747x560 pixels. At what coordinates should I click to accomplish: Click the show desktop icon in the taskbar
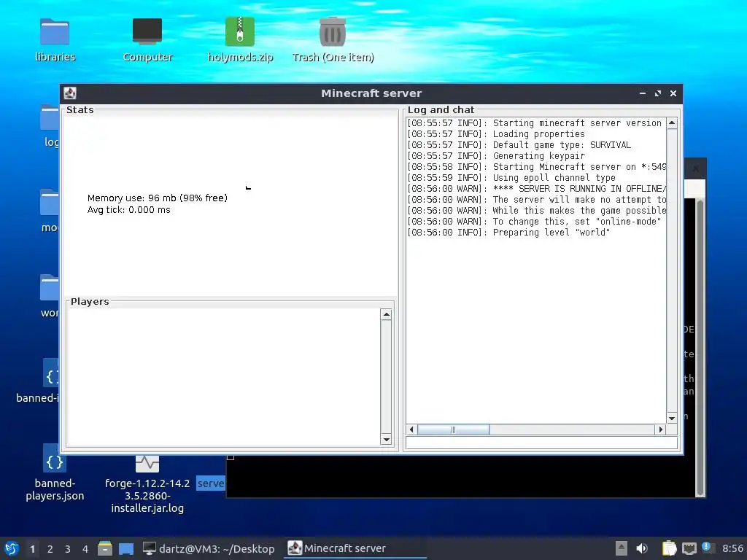pyautogui.click(x=125, y=548)
